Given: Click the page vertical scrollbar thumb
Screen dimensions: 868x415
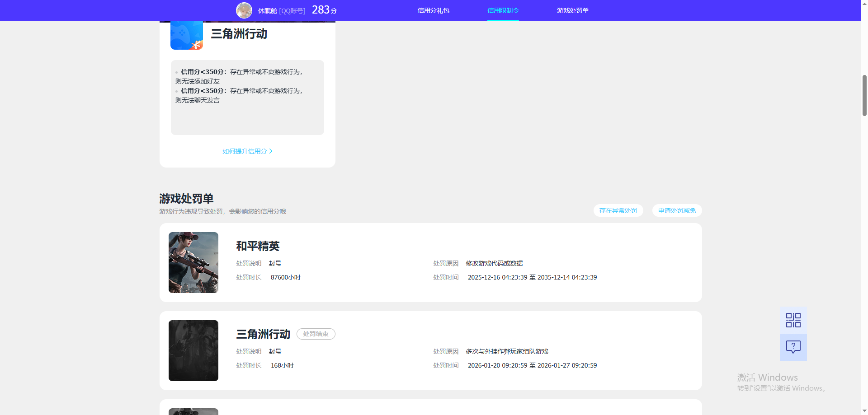Looking at the screenshot, I should coord(864,95).
